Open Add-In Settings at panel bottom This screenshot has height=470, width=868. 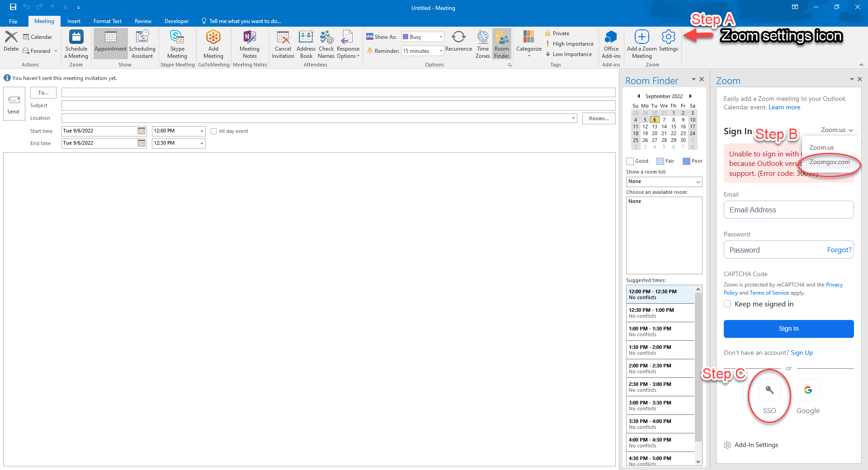click(751, 445)
